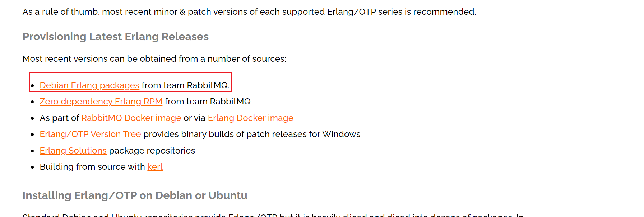Click the rule of thumb paragraph
Screen dimensions: 644x217
coord(249,12)
